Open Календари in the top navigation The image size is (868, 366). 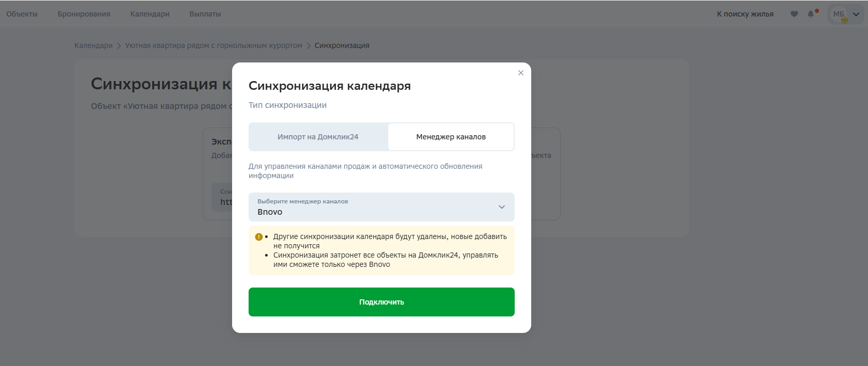tap(150, 14)
